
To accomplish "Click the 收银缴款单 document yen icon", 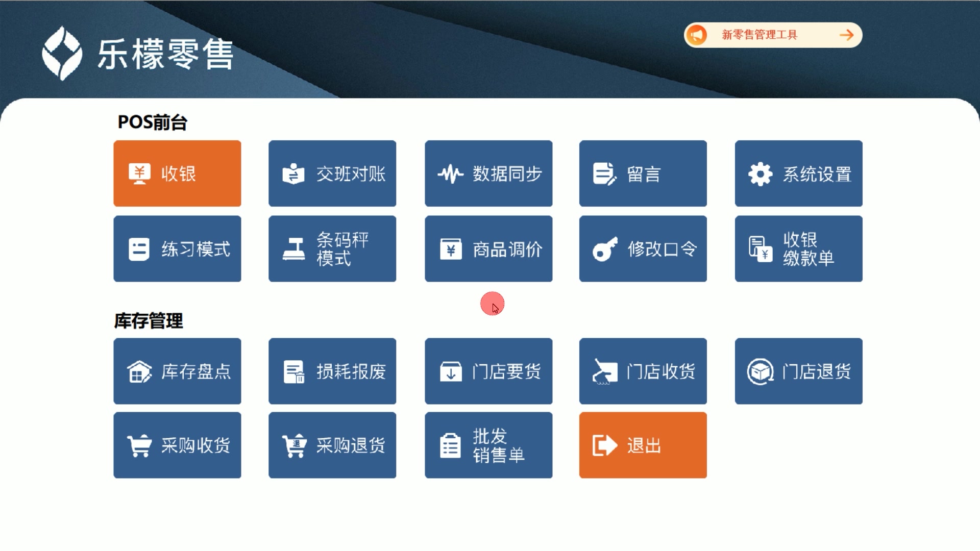I will (761, 249).
